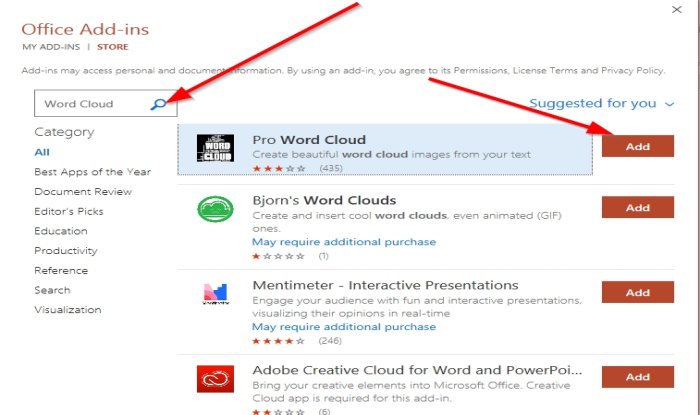Click 'Create beautiful word cloud images' description

pyautogui.click(x=391, y=155)
